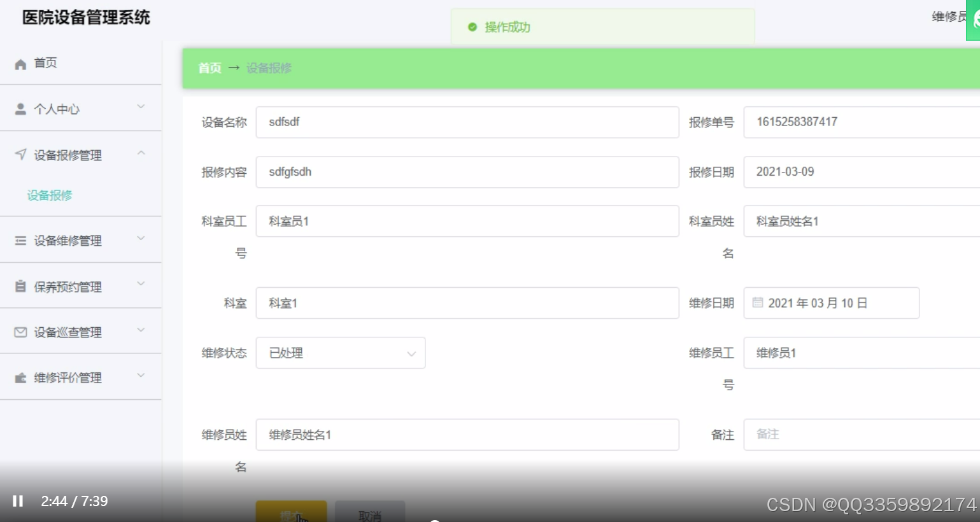
Task: Click the 设备巡查管理 menu label
Action: coord(67,332)
